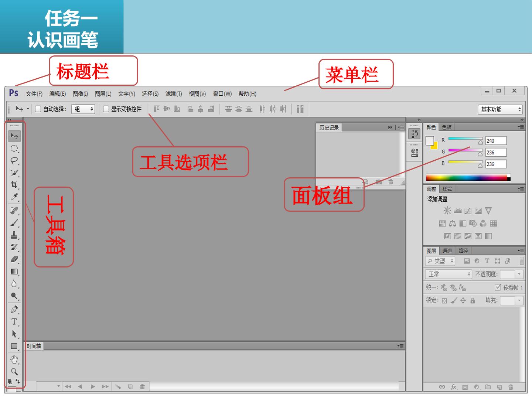Toggle lock transparent pixels icon
This screenshot has width=532, height=399.
tap(444, 301)
